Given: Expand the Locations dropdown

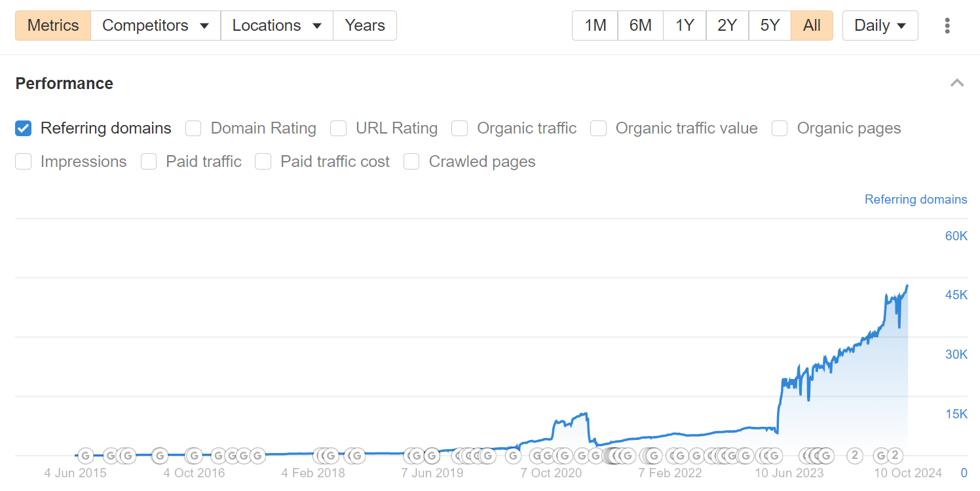Looking at the screenshot, I should click(276, 26).
